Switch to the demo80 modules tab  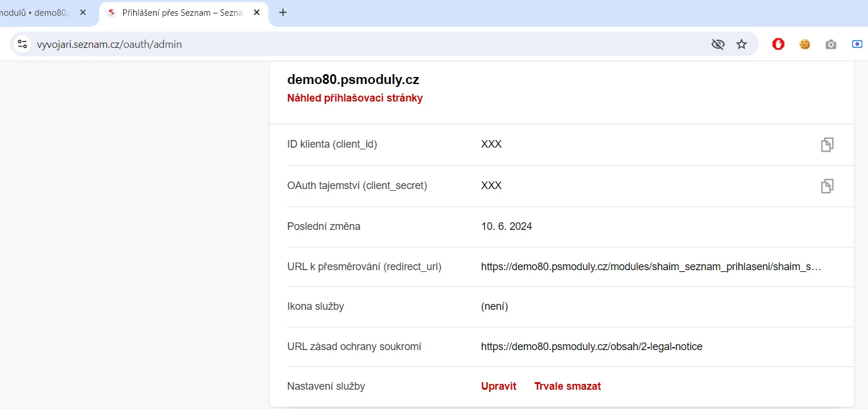tap(35, 12)
